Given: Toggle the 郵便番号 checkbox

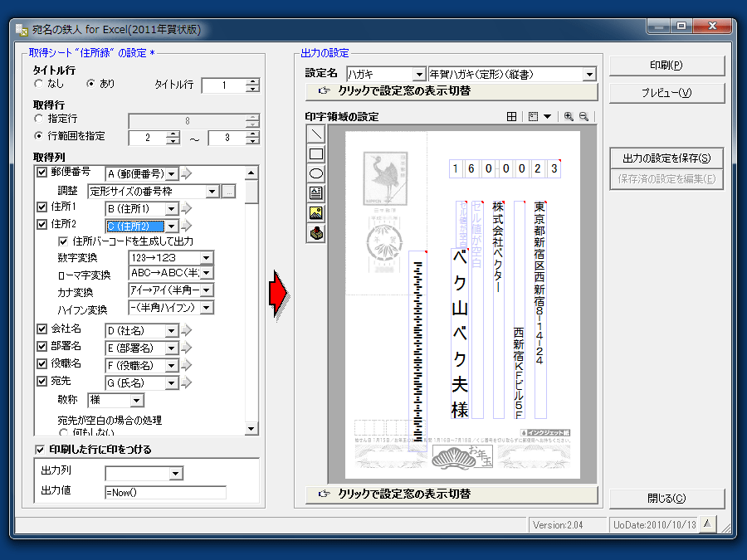Looking at the screenshot, I should click(42, 172).
